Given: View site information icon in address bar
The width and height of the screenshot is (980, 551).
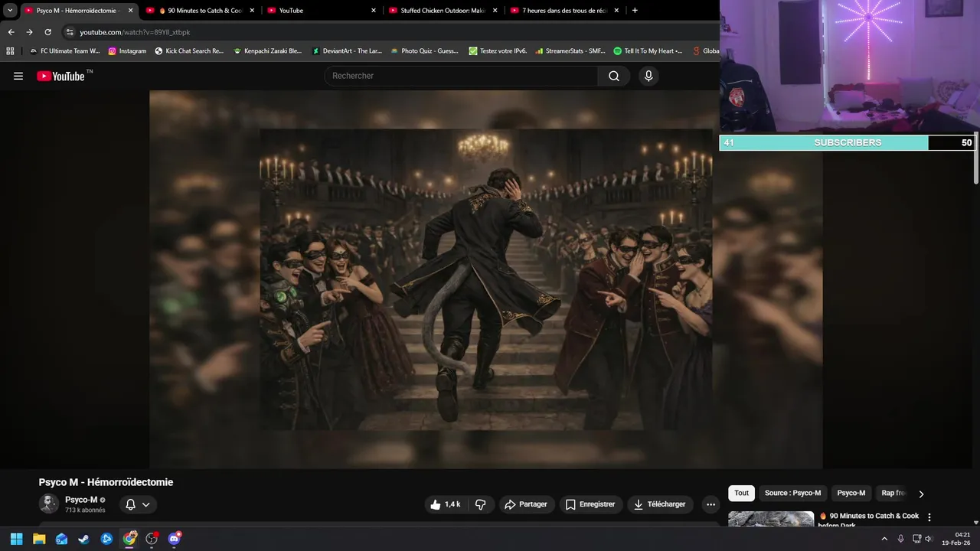Looking at the screenshot, I should coord(70,32).
